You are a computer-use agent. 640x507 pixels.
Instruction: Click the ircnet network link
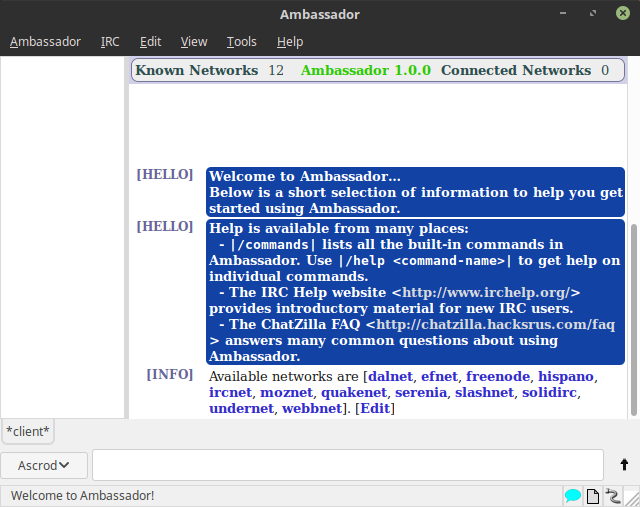(230, 392)
